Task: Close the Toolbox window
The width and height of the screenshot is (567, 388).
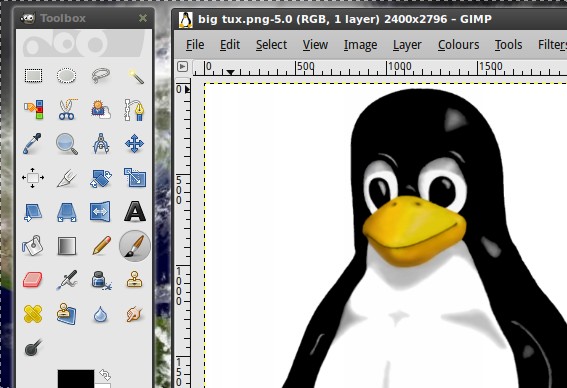Action: tap(143, 18)
